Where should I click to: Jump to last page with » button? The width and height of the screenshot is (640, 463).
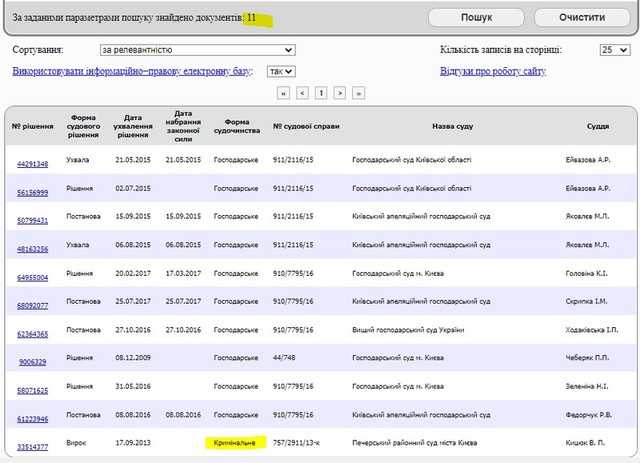pos(358,93)
